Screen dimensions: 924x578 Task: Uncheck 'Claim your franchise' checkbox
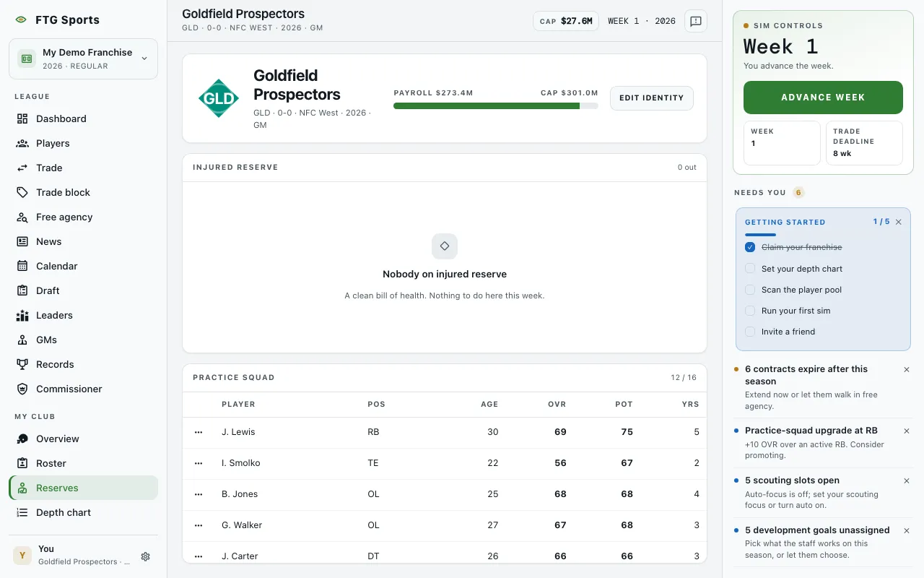click(x=750, y=247)
